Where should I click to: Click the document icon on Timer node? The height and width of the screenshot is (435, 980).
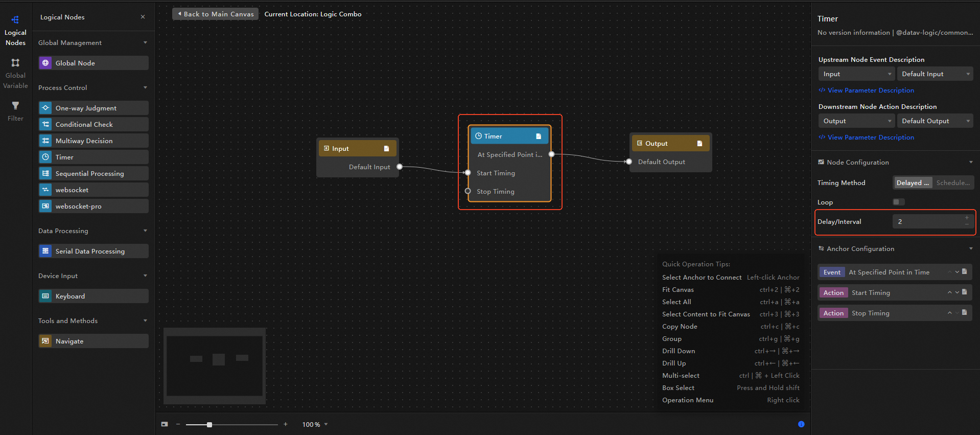pos(539,136)
